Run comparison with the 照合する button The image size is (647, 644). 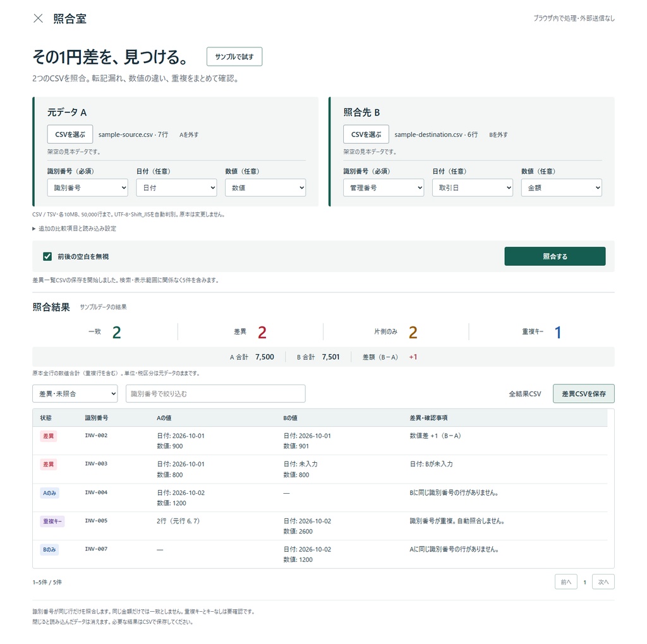(x=555, y=256)
